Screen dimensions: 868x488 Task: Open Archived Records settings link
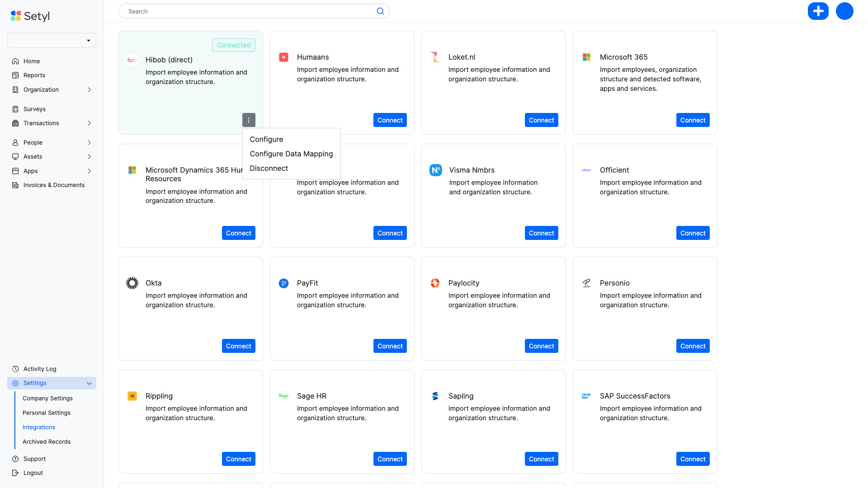point(47,441)
